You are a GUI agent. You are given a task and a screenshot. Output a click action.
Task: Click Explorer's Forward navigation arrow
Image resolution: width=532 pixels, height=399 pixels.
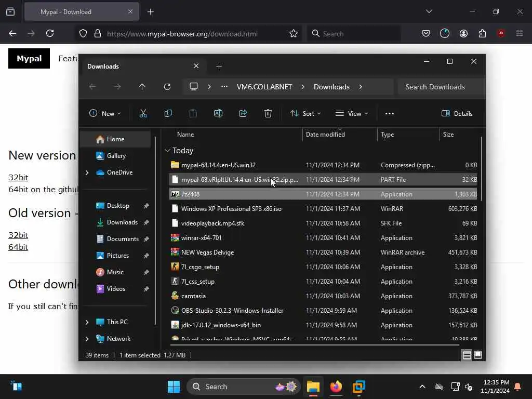117,87
